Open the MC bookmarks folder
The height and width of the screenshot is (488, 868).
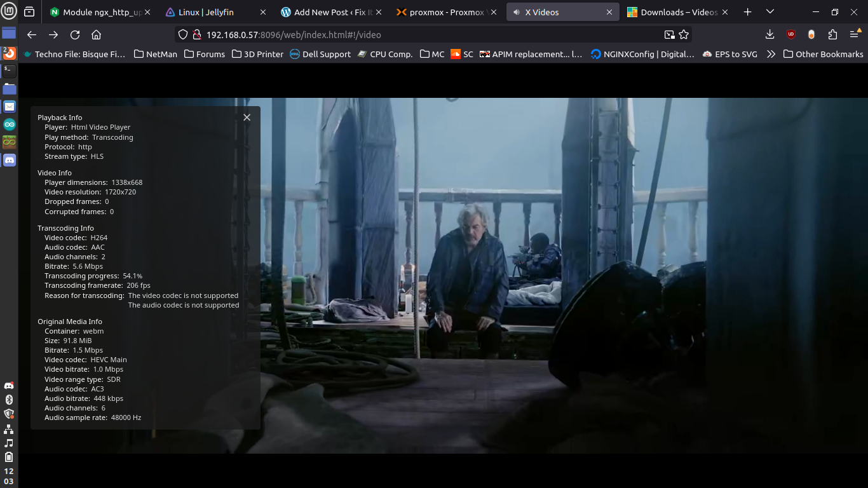pyautogui.click(x=432, y=54)
